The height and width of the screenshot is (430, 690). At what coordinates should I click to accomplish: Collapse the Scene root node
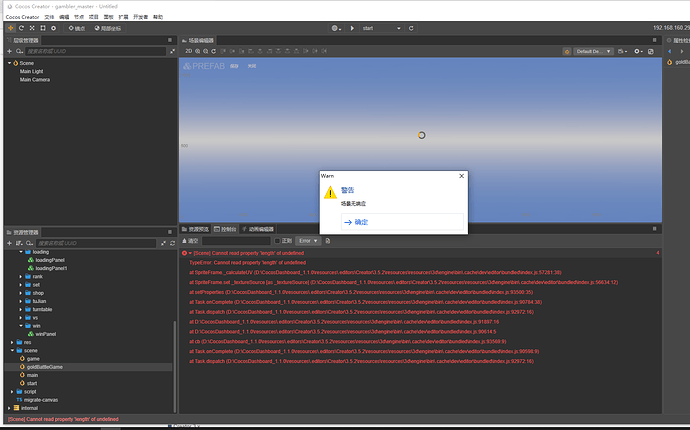coord(10,63)
